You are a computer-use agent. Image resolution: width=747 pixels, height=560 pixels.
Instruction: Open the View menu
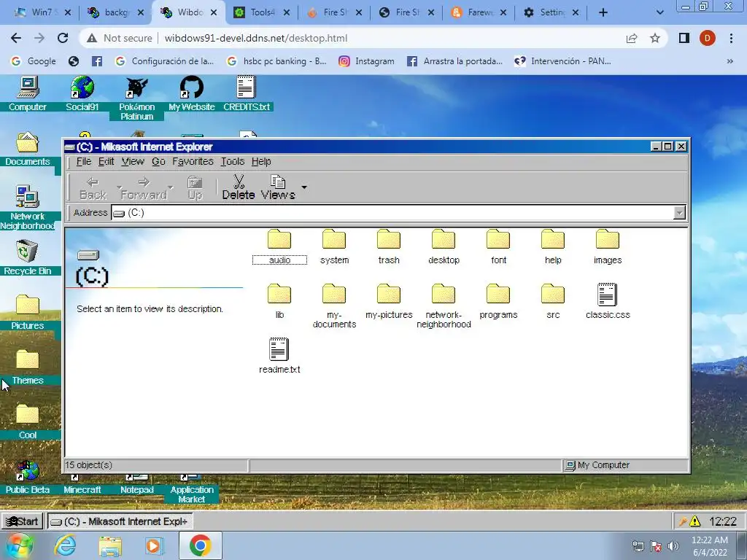(x=133, y=161)
